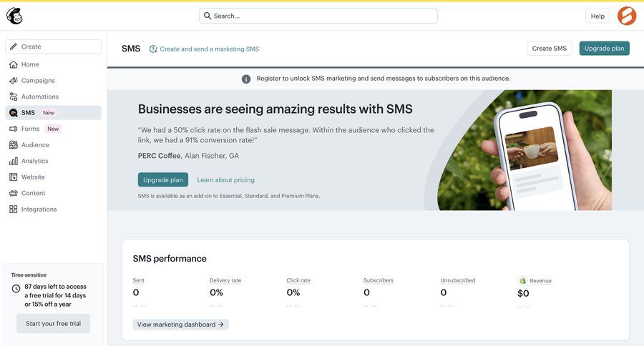Click the SMS performance heading
This screenshot has width=644, height=346.
[x=170, y=259]
